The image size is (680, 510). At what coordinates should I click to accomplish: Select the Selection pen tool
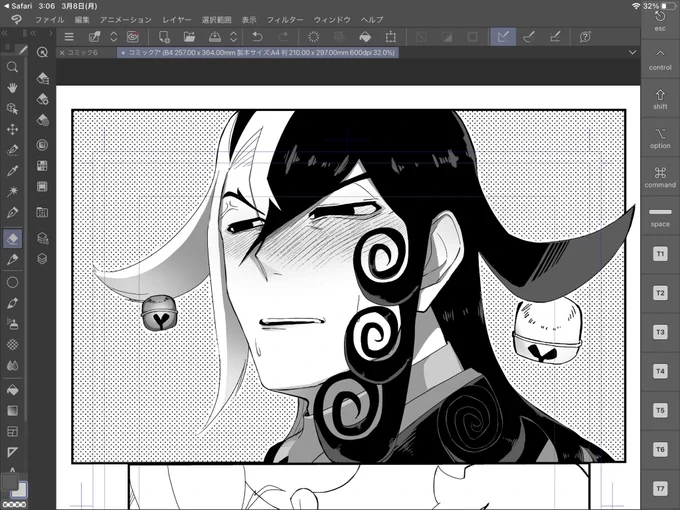click(x=13, y=150)
